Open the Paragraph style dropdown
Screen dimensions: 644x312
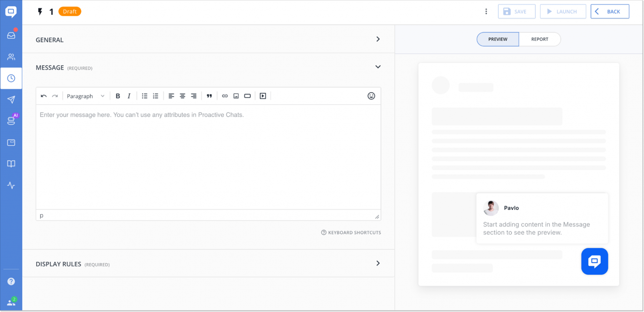click(x=86, y=96)
